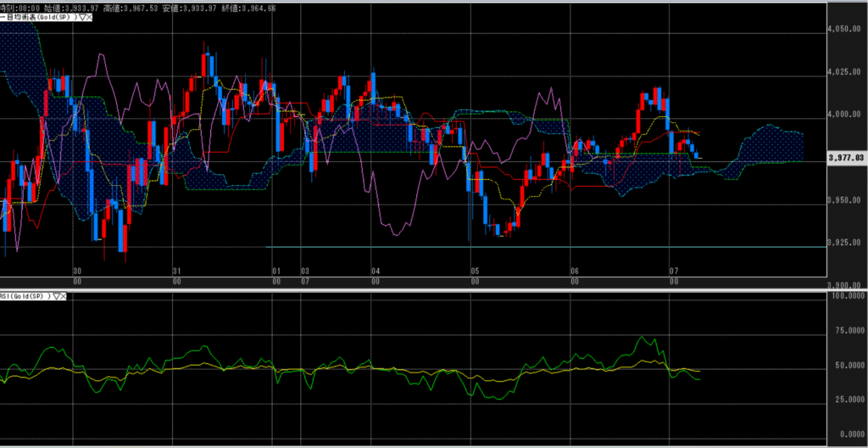This screenshot has height=448, width=868.
Task: Click the future Ichimoku cloud right of the candles
Action: (767, 144)
